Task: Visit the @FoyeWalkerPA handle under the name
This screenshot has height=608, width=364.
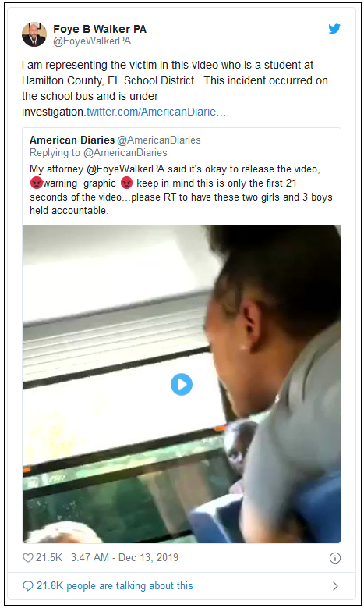Action: click(x=92, y=41)
